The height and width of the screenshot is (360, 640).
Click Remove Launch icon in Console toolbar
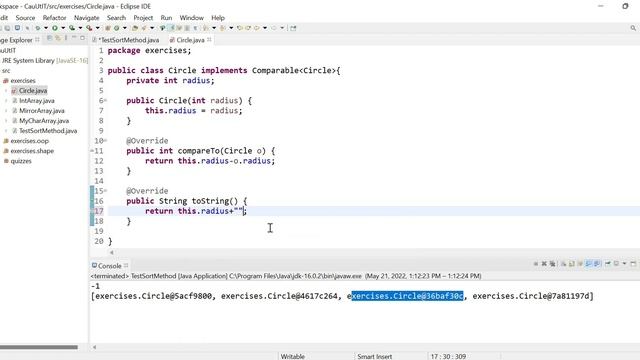tap(544, 264)
